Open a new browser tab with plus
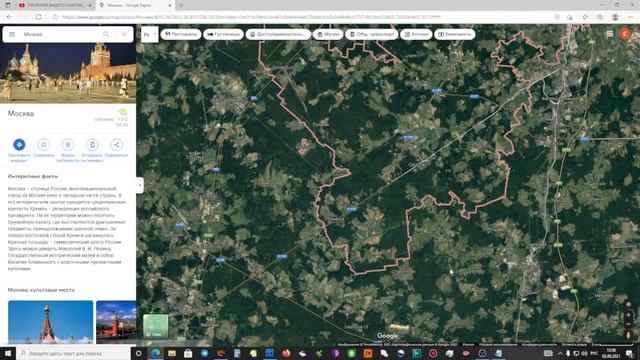Image resolution: width=640 pixels, height=360 pixels. click(181, 5)
